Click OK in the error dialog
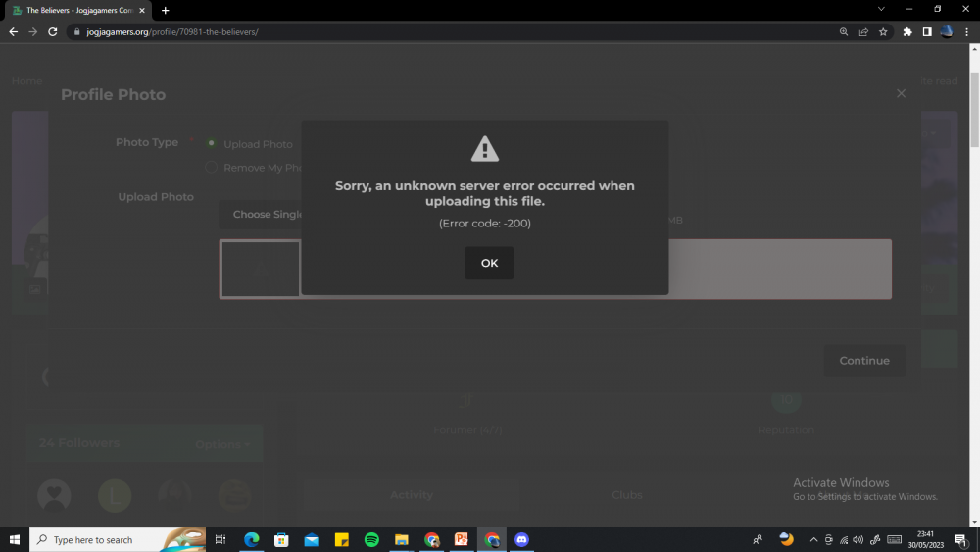The image size is (980, 552). pos(489,263)
